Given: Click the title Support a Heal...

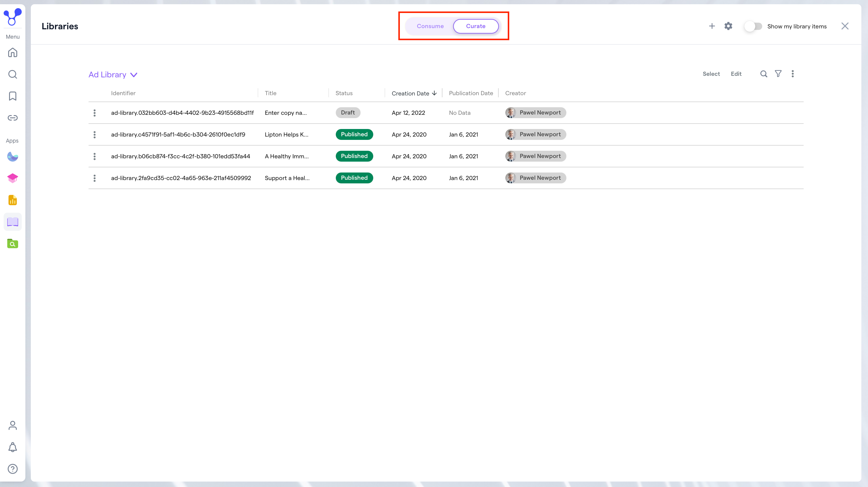Looking at the screenshot, I should (x=287, y=178).
